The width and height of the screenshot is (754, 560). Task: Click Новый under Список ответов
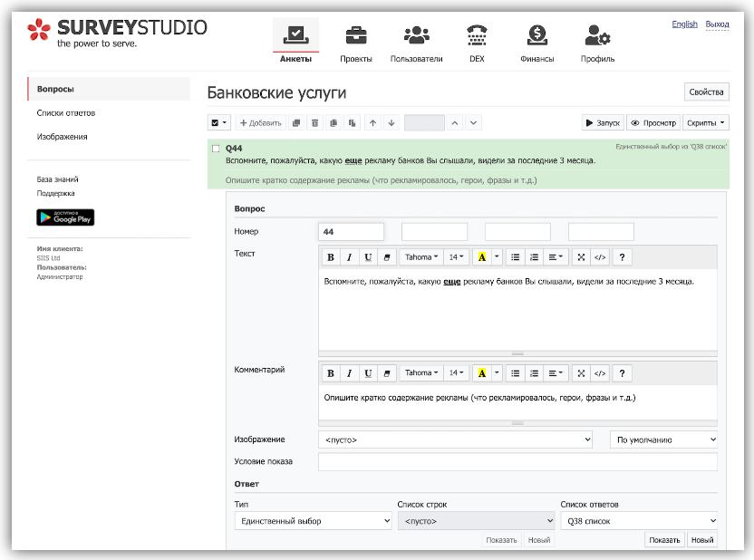[x=702, y=540]
